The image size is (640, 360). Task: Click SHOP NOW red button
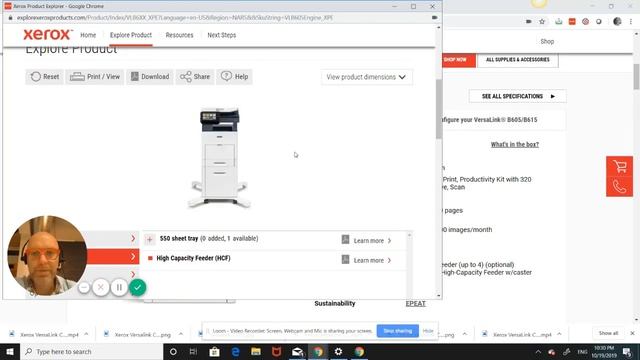[x=459, y=60]
